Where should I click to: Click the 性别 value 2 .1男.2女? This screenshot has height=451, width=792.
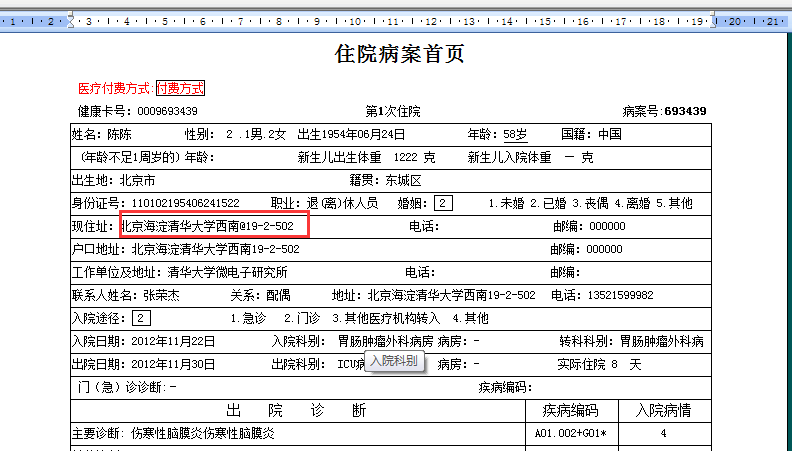pyautogui.click(x=256, y=134)
